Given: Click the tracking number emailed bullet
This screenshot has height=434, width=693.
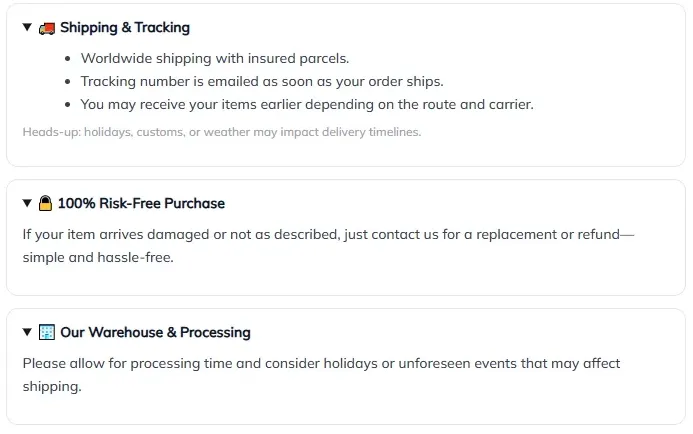Looking at the screenshot, I should tap(261, 81).
